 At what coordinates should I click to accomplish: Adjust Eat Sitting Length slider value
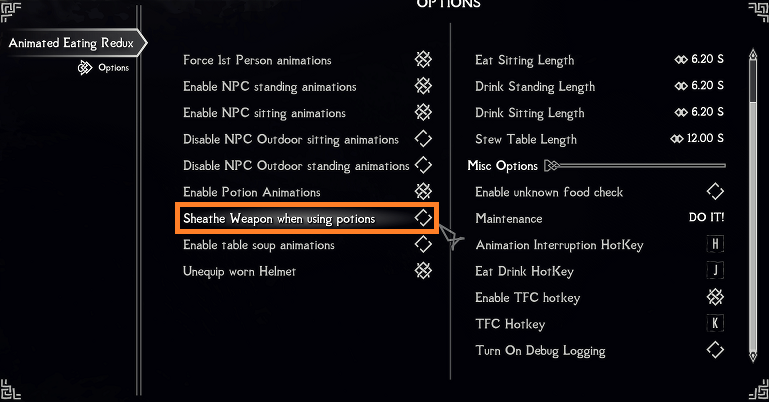click(x=699, y=59)
